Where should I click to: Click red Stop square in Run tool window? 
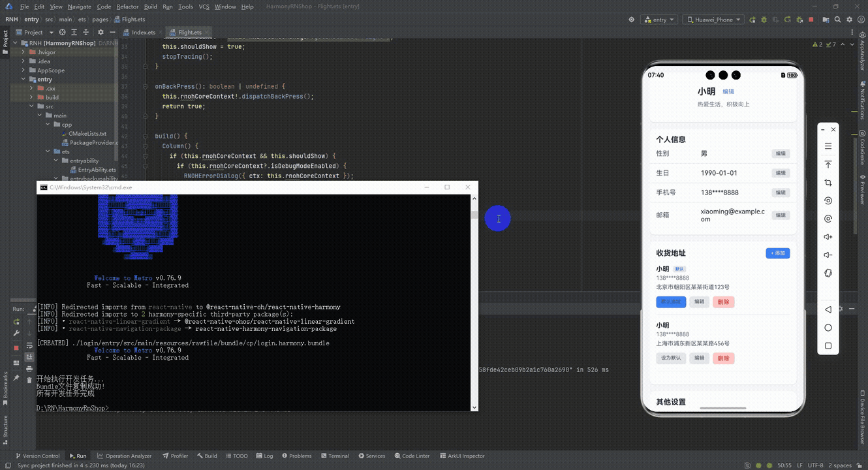[17, 348]
